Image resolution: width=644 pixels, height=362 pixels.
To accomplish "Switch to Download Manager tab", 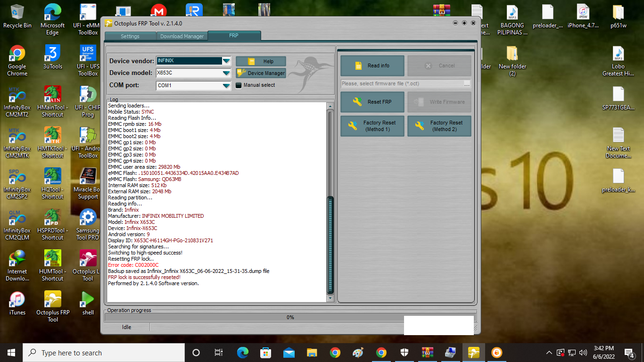I will tap(182, 36).
